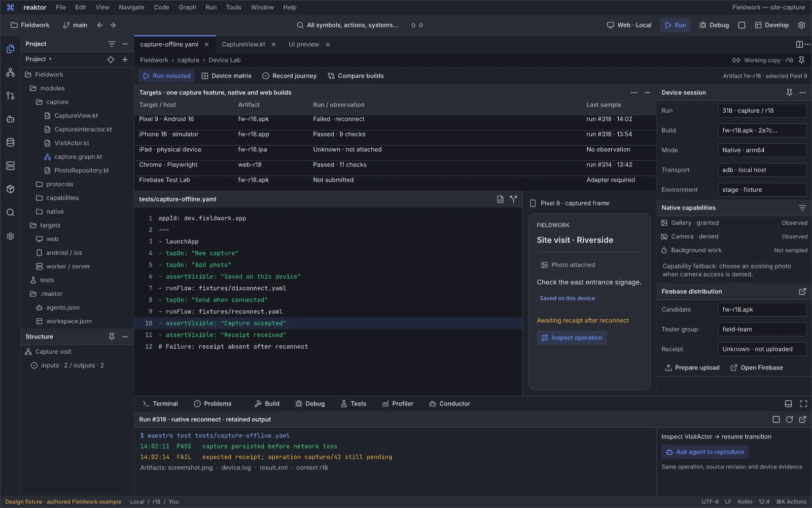Screen dimensions: 812x508
Task: Click the locate target icon in Project panel
Action: click(x=111, y=59)
